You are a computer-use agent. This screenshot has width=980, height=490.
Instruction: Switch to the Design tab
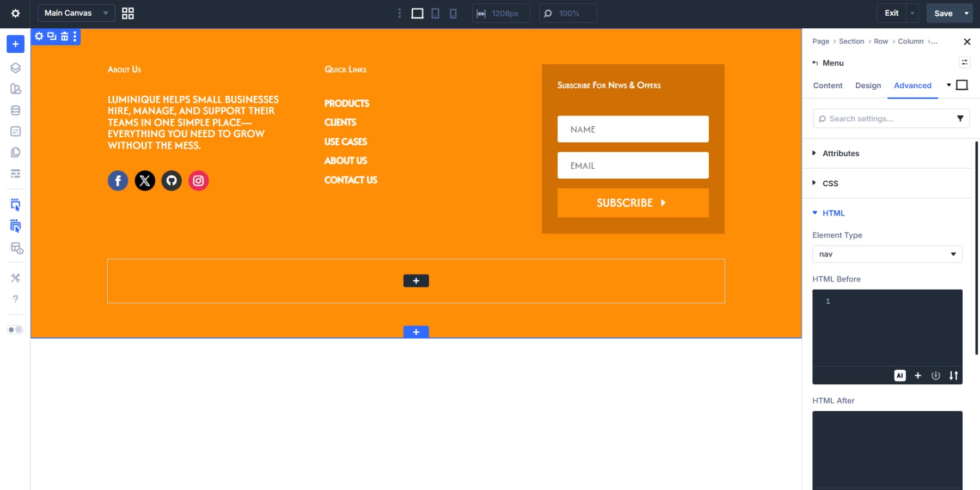point(868,85)
